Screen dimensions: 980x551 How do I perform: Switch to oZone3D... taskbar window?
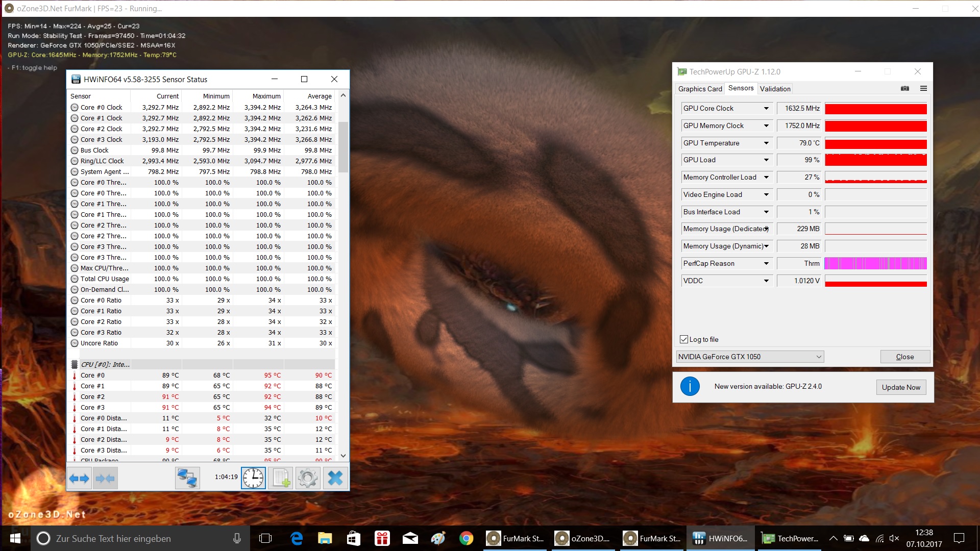point(583,538)
